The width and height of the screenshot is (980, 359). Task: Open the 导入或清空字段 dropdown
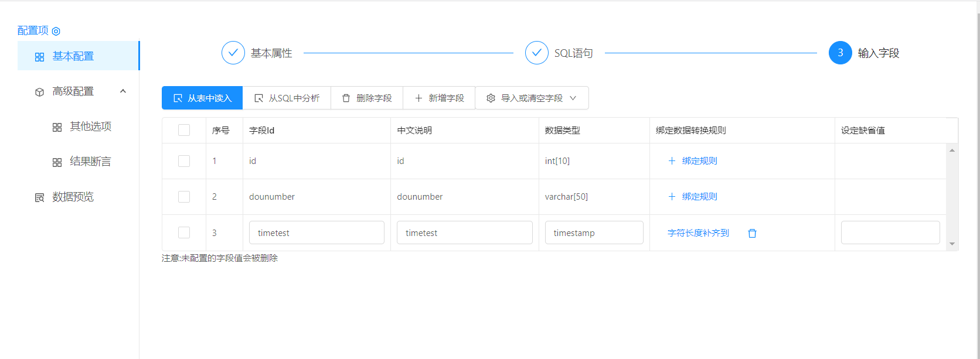531,98
